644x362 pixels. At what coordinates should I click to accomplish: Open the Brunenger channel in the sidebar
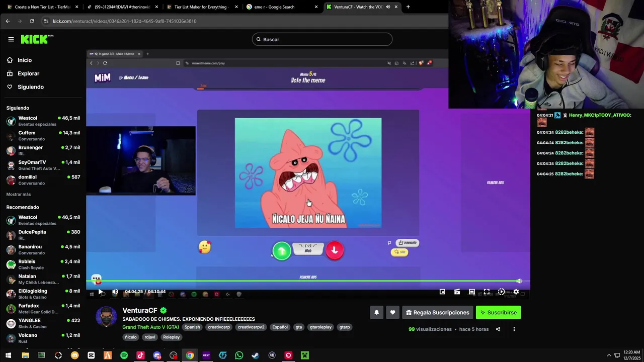(x=43, y=150)
